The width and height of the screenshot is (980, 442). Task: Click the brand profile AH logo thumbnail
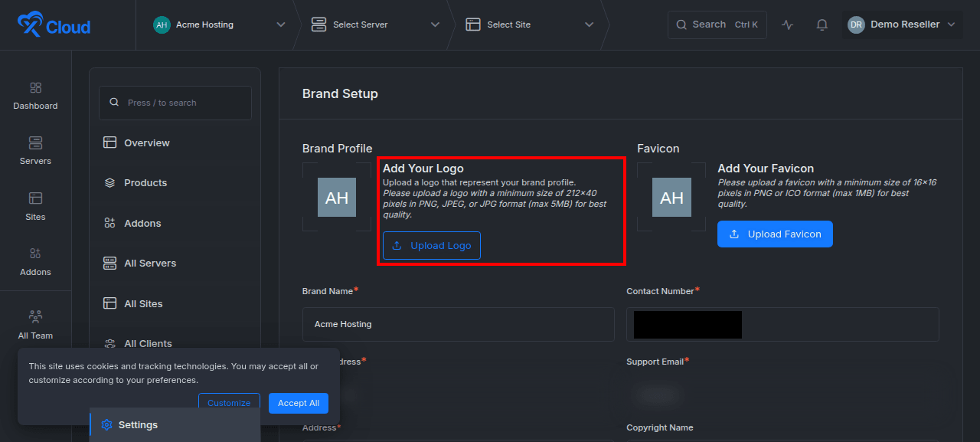coord(337,198)
